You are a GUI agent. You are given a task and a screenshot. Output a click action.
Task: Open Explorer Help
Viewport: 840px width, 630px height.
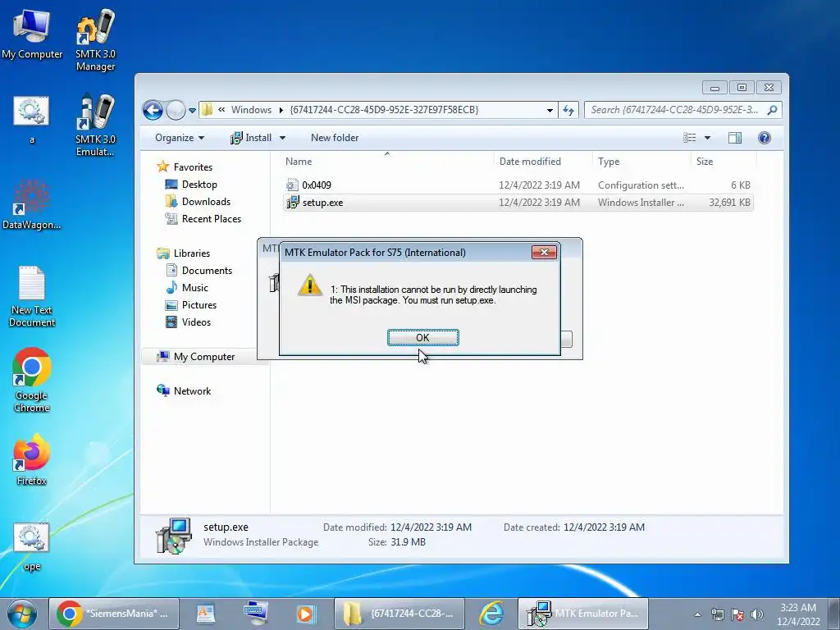765,138
